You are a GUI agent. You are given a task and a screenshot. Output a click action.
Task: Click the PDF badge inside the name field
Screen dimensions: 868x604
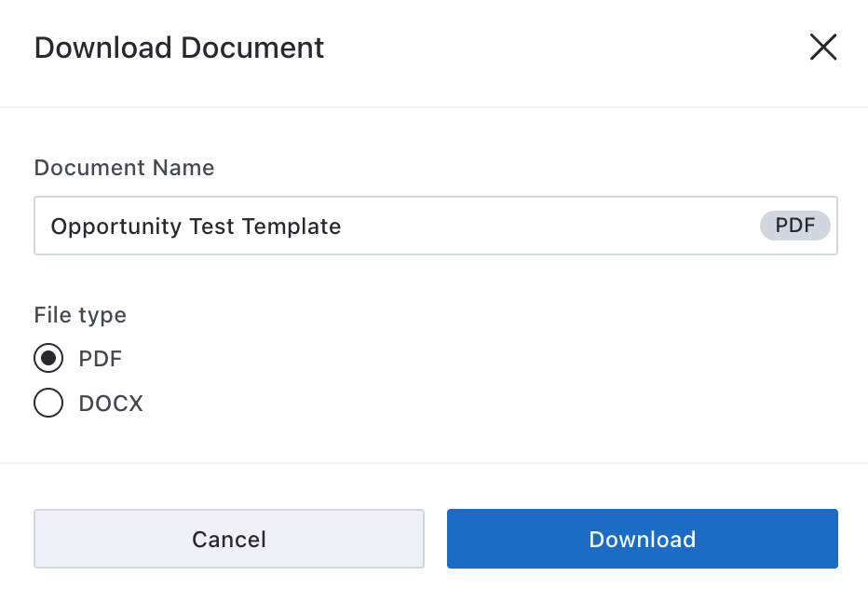click(x=794, y=226)
